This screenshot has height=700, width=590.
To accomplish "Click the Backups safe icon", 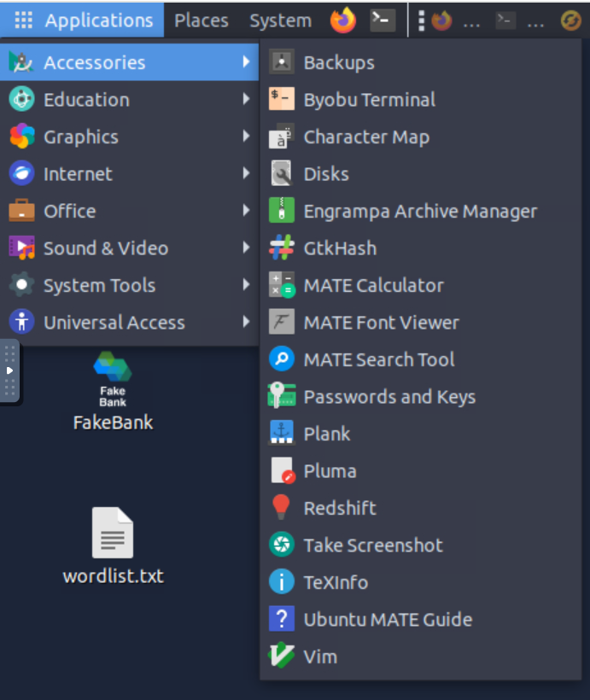I will click(x=282, y=62).
